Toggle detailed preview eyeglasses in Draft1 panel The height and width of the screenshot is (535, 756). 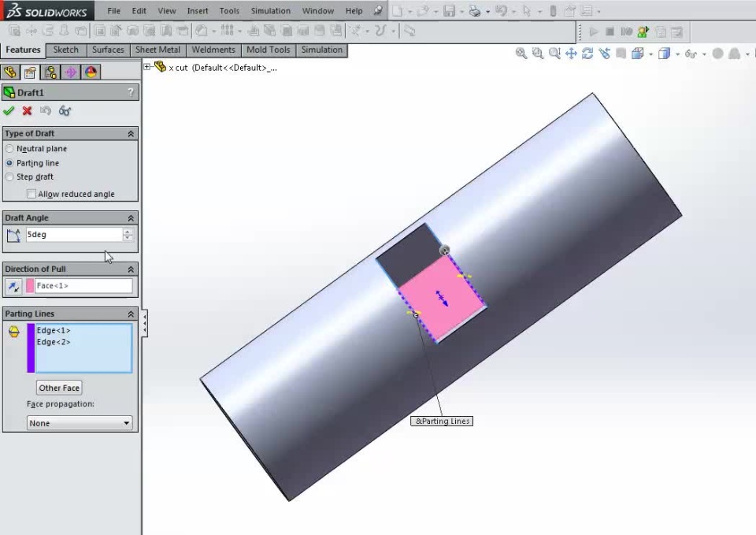pyautogui.click(x=65, y=111)
